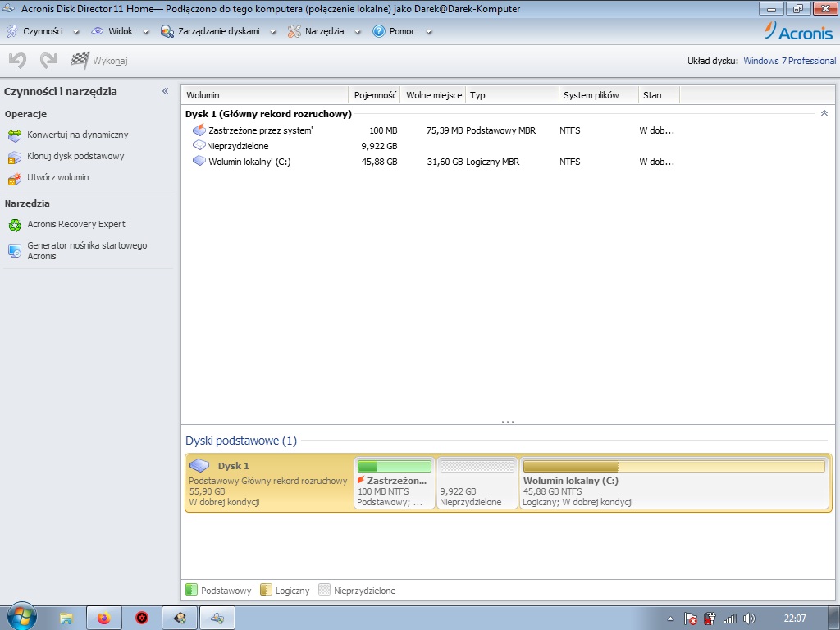This screenshot has height=630, width=840.
Task: Select the 9,922 GB Nieprzydzielone block in disk map
Action: tap(477, 483)
